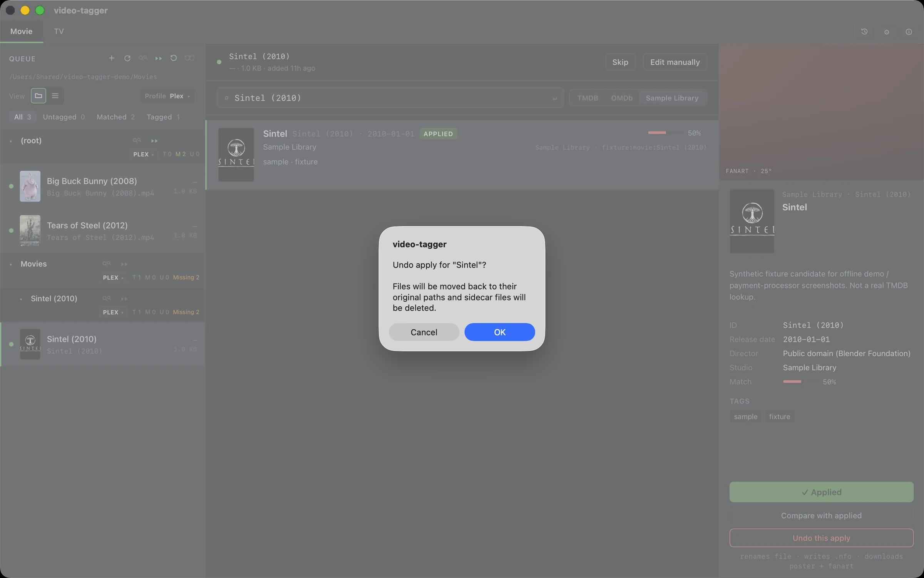Click Edit manually button
This screenshot has width=924, height=578.
(x=675, y=62)
